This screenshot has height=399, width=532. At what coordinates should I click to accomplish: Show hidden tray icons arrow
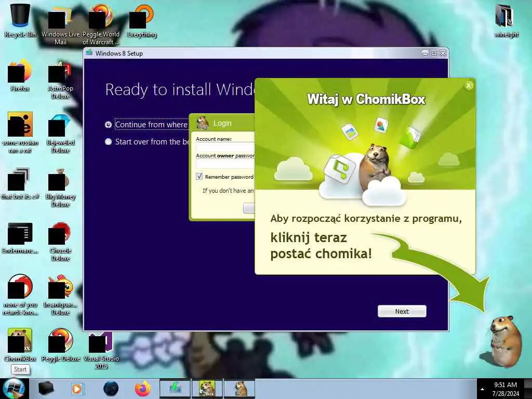click(x=482, y=389)
